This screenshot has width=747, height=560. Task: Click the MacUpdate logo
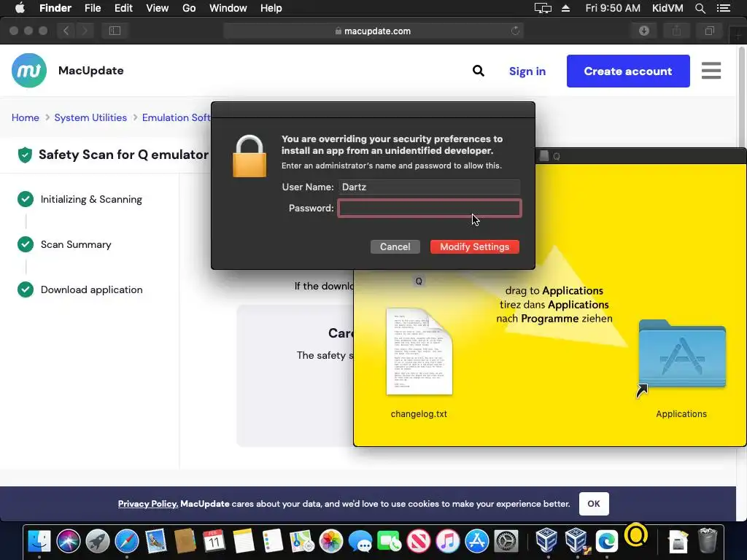[29, 71]
